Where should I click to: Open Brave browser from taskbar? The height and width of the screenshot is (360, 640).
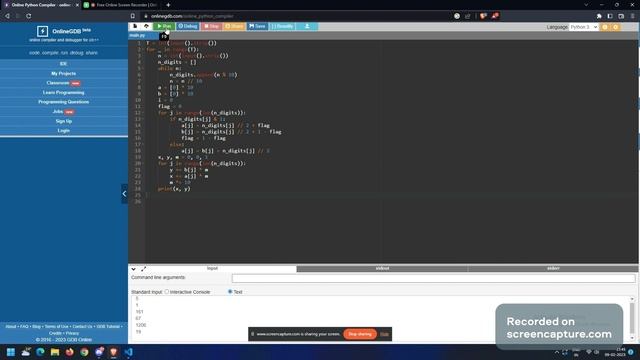click(113, 352)
